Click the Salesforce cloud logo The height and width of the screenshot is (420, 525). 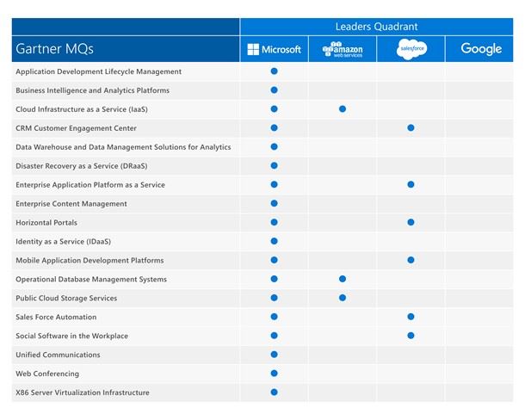click(411, 49)
